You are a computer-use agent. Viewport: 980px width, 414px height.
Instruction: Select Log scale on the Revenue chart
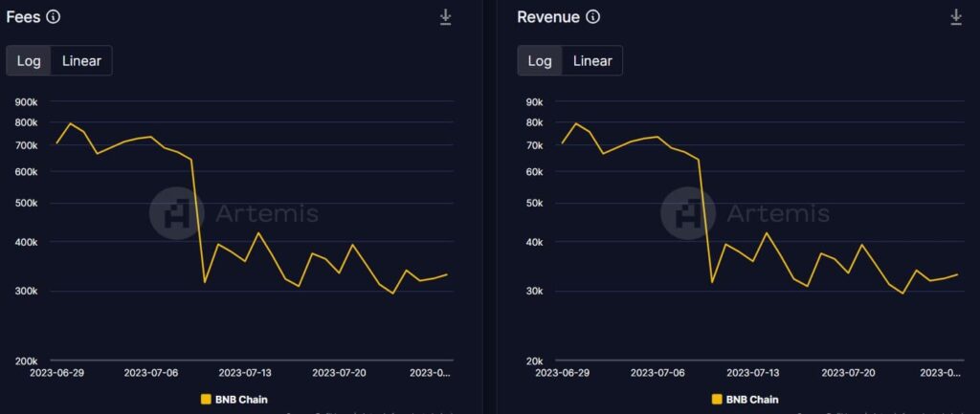tap(540, 60)
